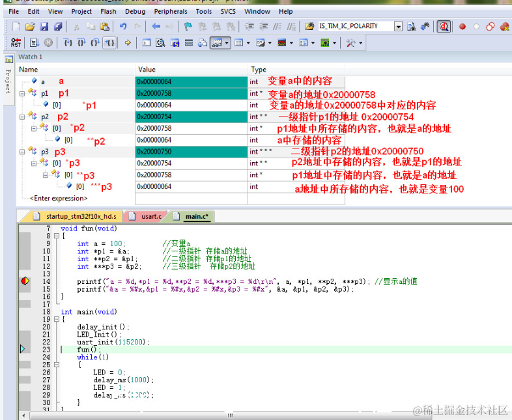Step into one line with the Step icon
The image size is (512, 420).
68,43
